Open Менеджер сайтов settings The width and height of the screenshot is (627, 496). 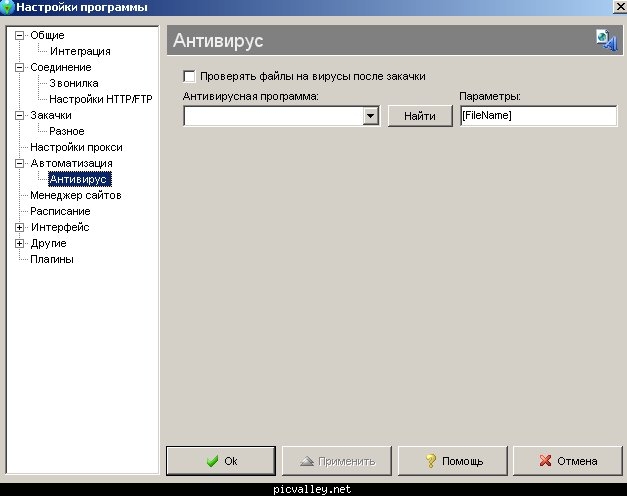pyautogui.click(x=76, y=195)
